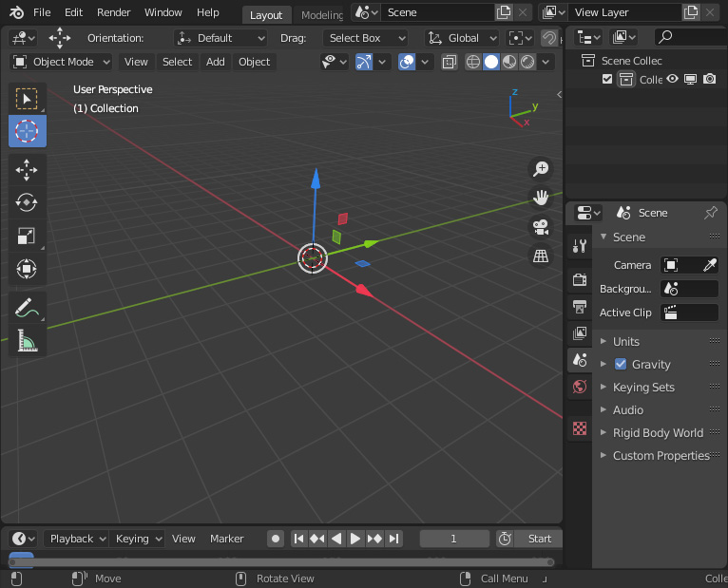728x588 pixels.
Task: Toggle the camera view icon
Action: [x=541, y=227]
